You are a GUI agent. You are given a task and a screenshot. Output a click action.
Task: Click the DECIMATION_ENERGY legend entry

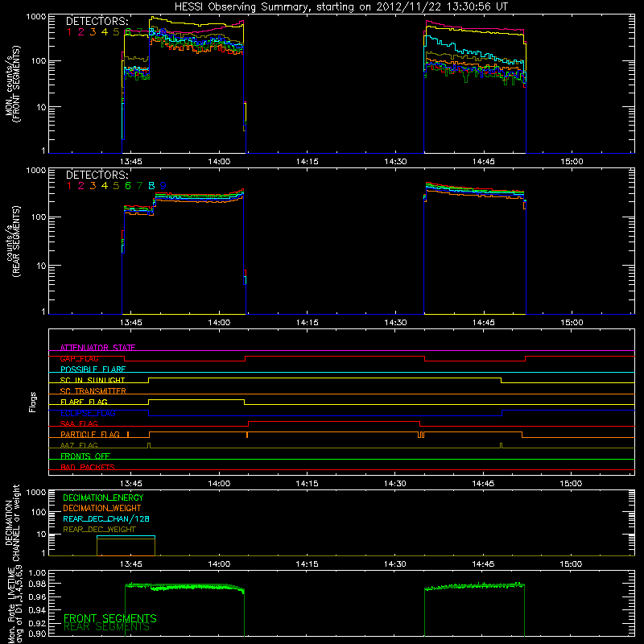tap(103, 497)
